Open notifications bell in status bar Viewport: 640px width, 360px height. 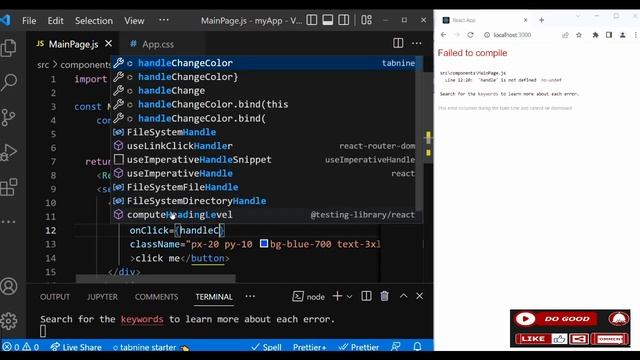[417, 347]
